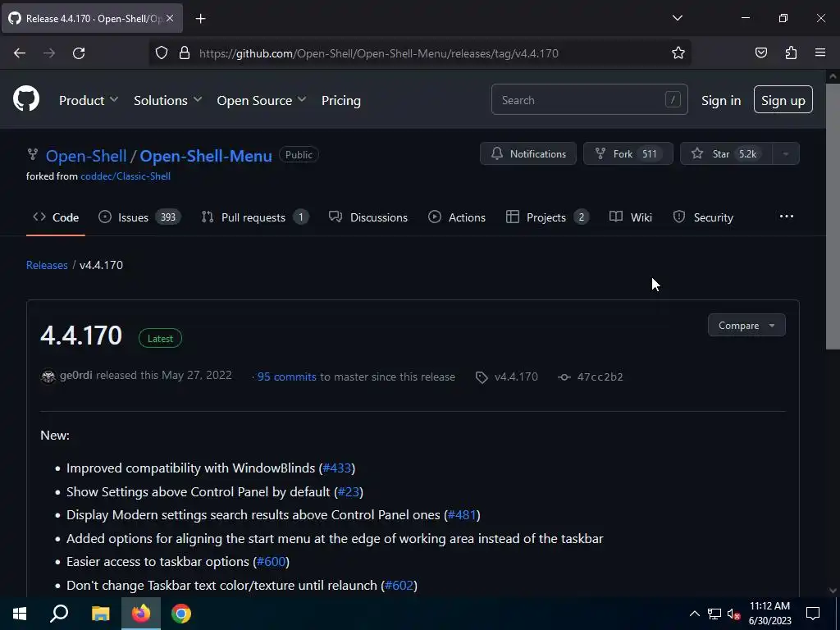840x630 pixels.
Task: Click the Firefox taskbar icon
Action: coord(141,614)
